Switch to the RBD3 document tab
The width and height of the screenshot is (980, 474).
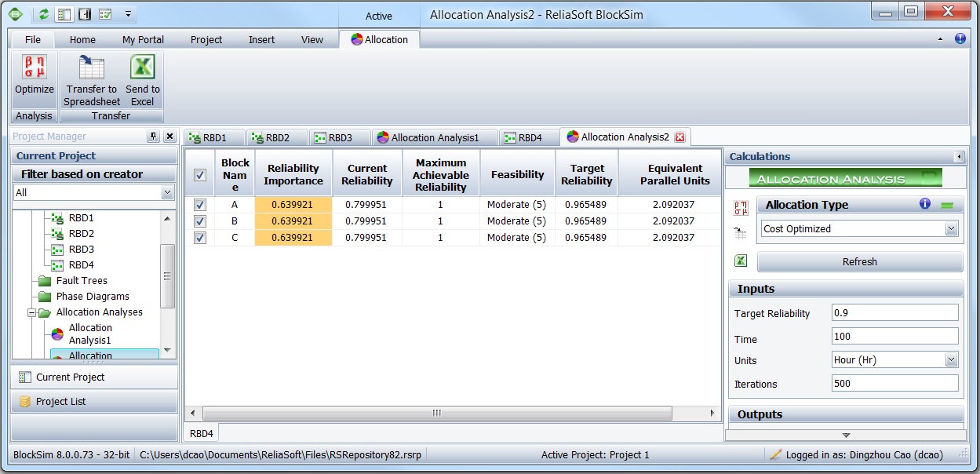(x=340, y=138)
